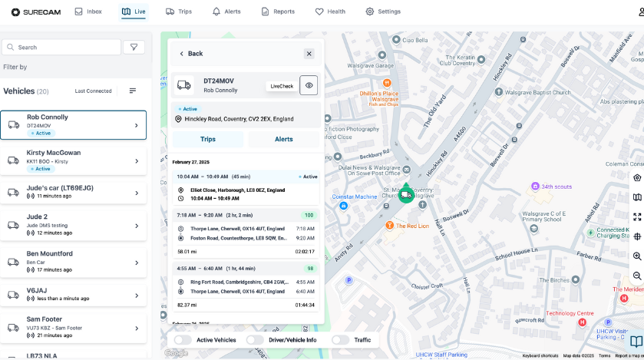This screenshot has height=360, width=644.
Task: Open Keyboard shortcuts link on map
Action: (x=540, y=356)
